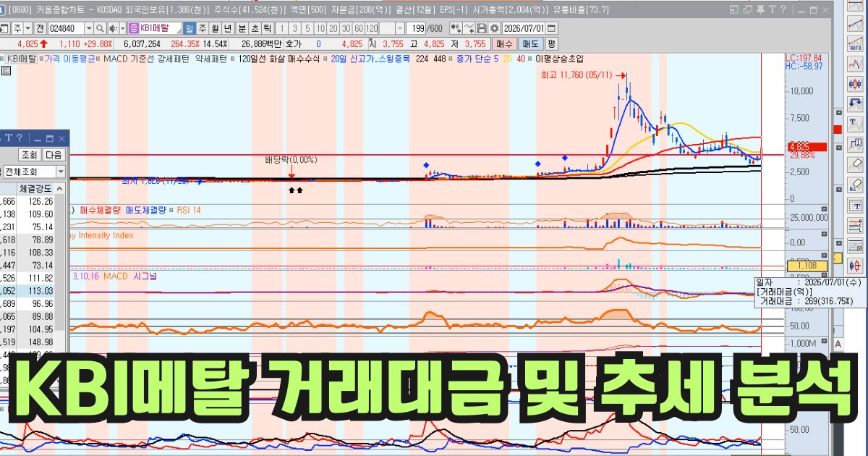The height and width of the screenshot is (456, 868).
Task: Click the chart overlay icon left of save
Action: click(x=469, y=28)
